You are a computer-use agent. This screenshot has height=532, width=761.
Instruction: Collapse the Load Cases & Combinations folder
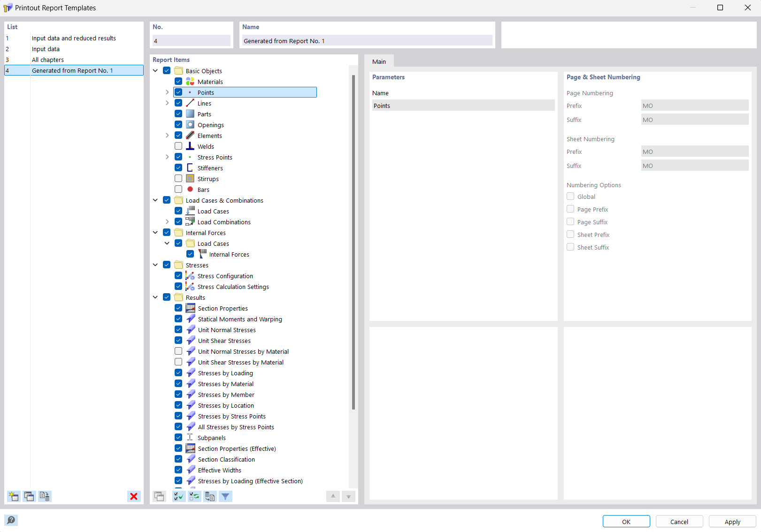click(155, 200)
